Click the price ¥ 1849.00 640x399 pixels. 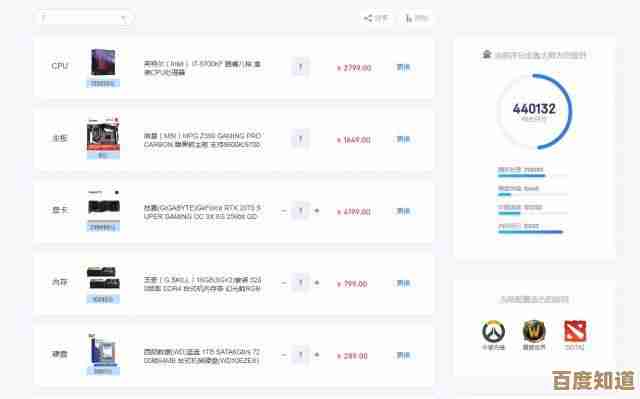pyautogui.click(x=353, y=140)
